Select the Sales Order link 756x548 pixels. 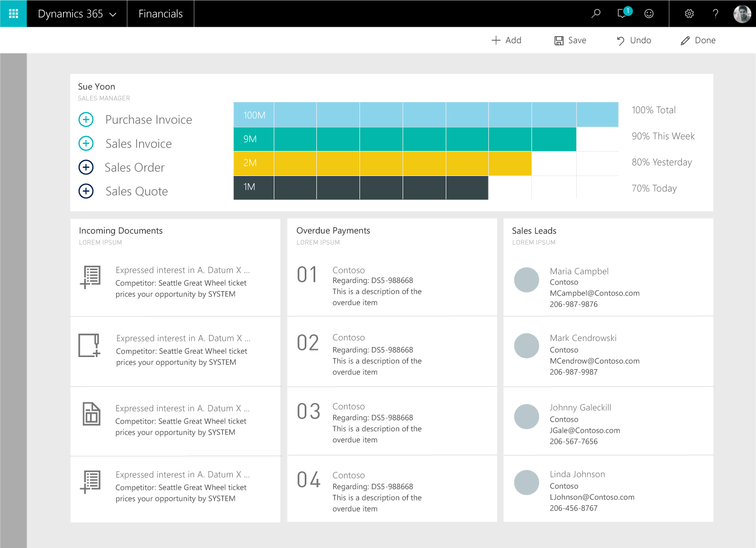[x=134, y=168]
